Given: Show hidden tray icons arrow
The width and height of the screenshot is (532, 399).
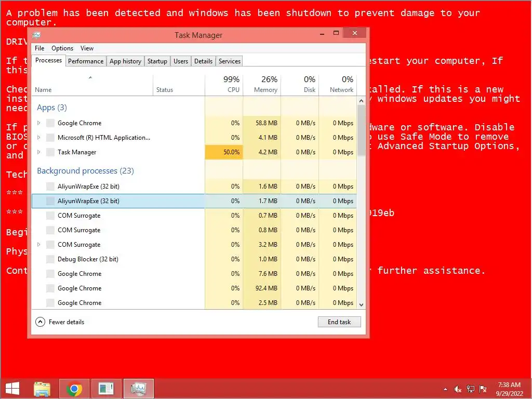Looking at the screenshot, I should point(445,389).
